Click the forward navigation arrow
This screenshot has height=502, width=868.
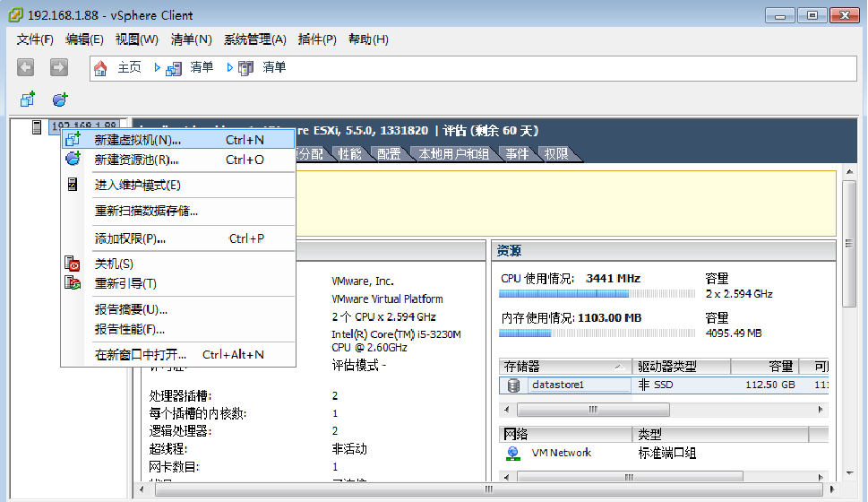[x=59, y=67]
